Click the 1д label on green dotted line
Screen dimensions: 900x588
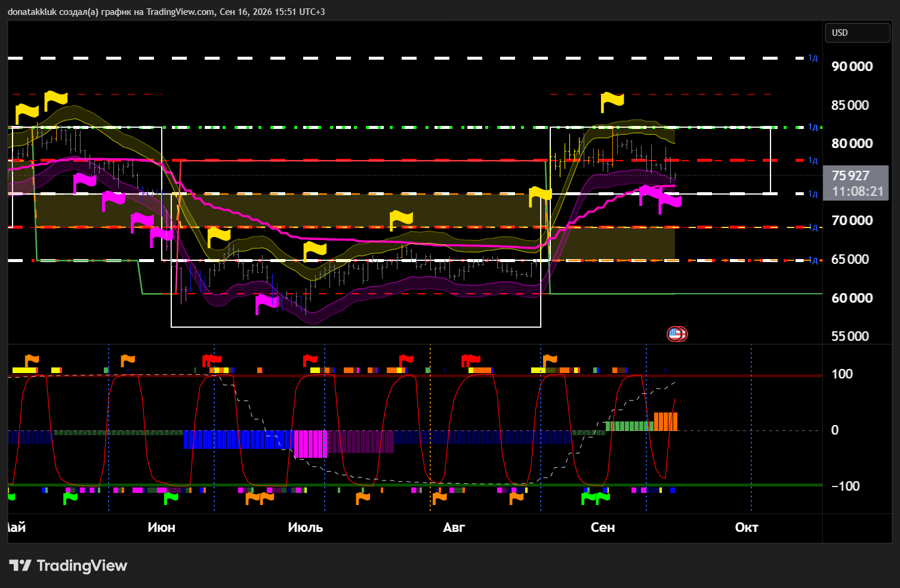(813, 127)
